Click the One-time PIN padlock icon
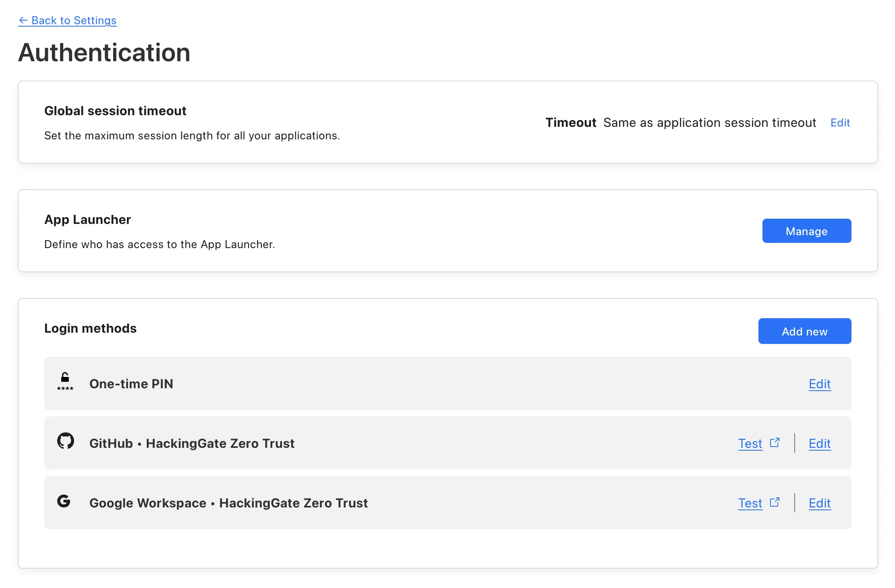 [x=65, y=382]
